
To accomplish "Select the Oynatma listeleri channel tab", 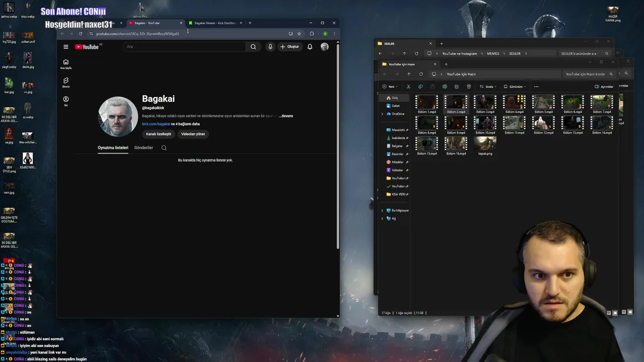I will coord(113,148).
